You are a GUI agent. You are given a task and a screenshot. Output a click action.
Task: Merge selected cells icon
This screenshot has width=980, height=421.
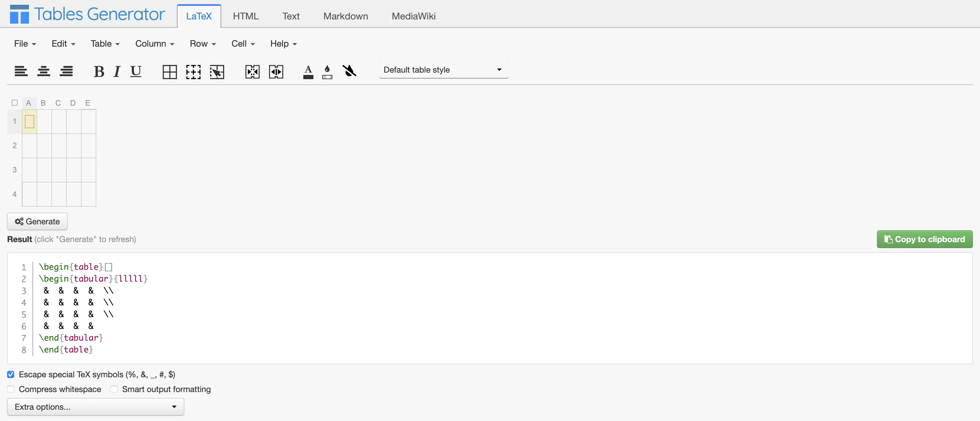253,71
